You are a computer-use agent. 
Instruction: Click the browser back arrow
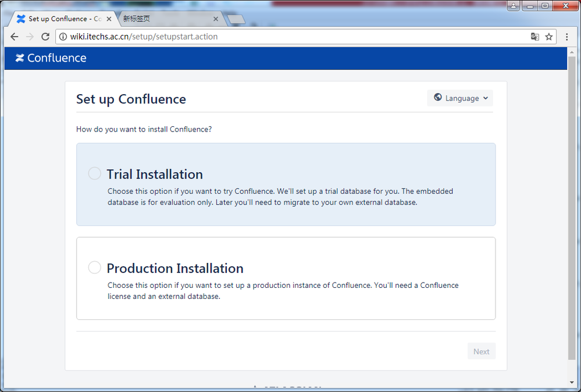[x=15, y=37]
